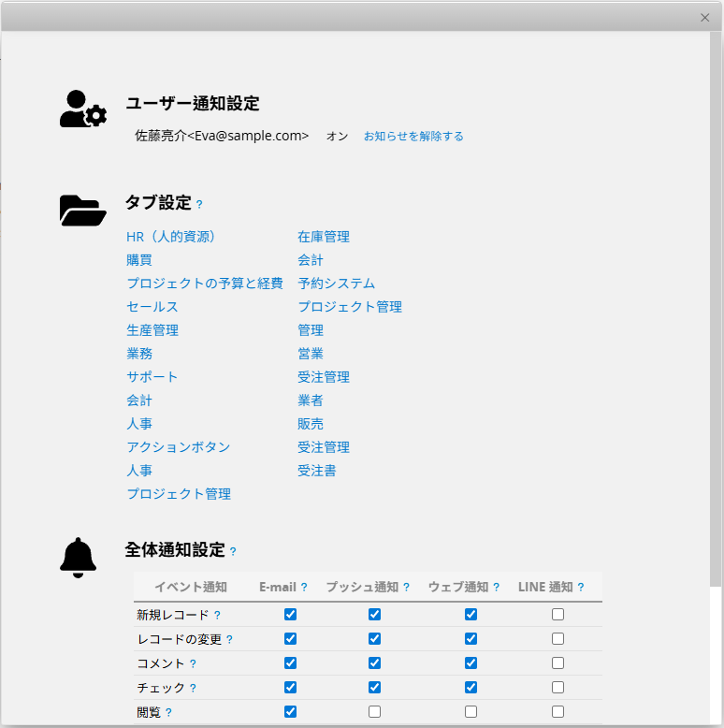Image resolution: width=724 pixels, height=728 pixels.
Task: Open help icon beside レコードの変更
Action: pyautogui.click(x=229, y=639)
